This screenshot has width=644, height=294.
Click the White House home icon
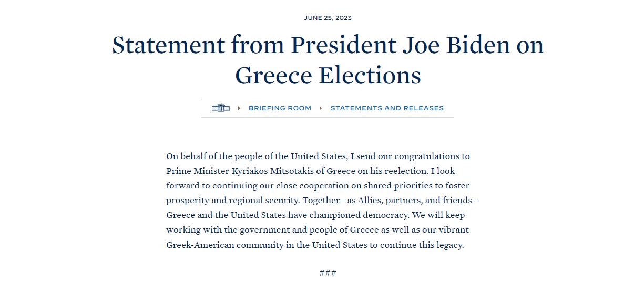[221, 108]
